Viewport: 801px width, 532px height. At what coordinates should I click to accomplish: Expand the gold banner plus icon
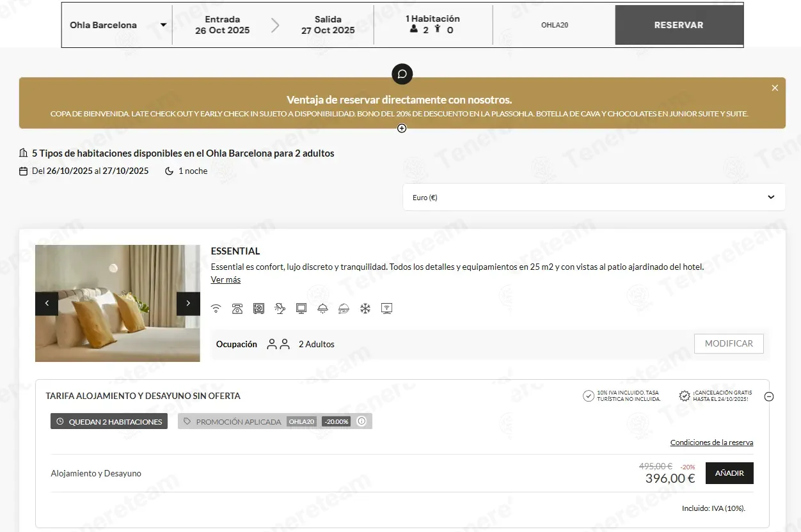402,129
